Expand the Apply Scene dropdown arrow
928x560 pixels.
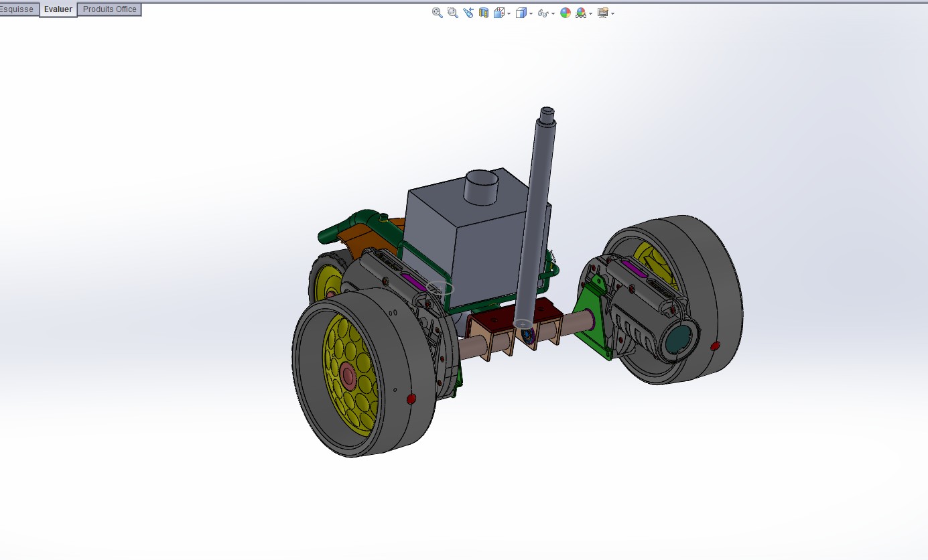[x=590, y=13]
